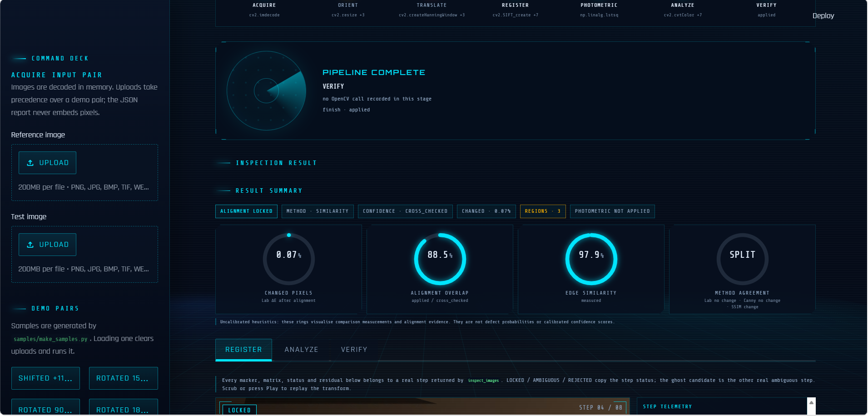Click the inspect_images code reference
This screenshot has height=416, width=868.
tap(483, 381)
